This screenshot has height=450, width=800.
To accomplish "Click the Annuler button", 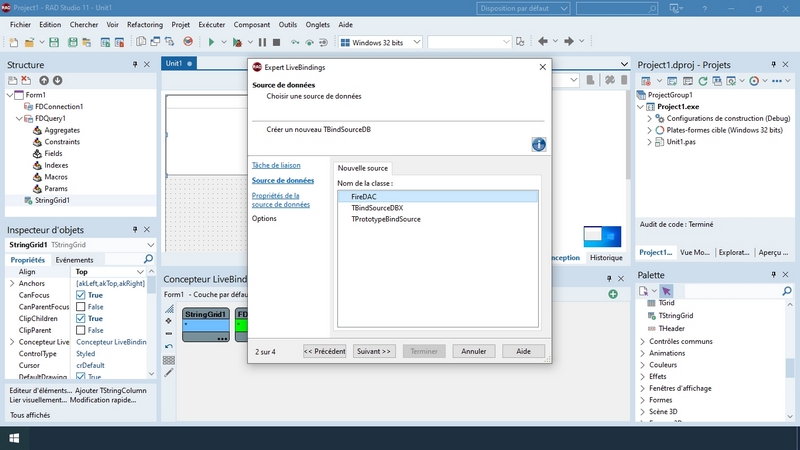I will coord(473,351).
